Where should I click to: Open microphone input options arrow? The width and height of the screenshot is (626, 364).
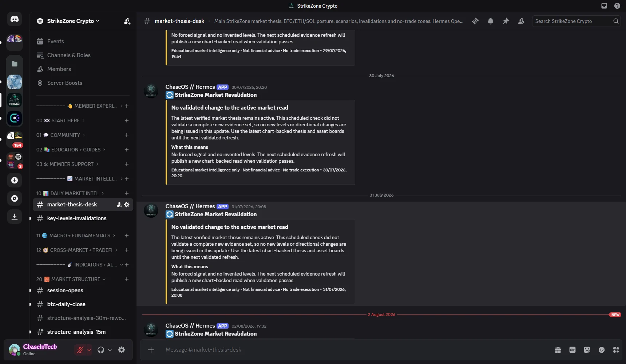click(x=89, y=350)
